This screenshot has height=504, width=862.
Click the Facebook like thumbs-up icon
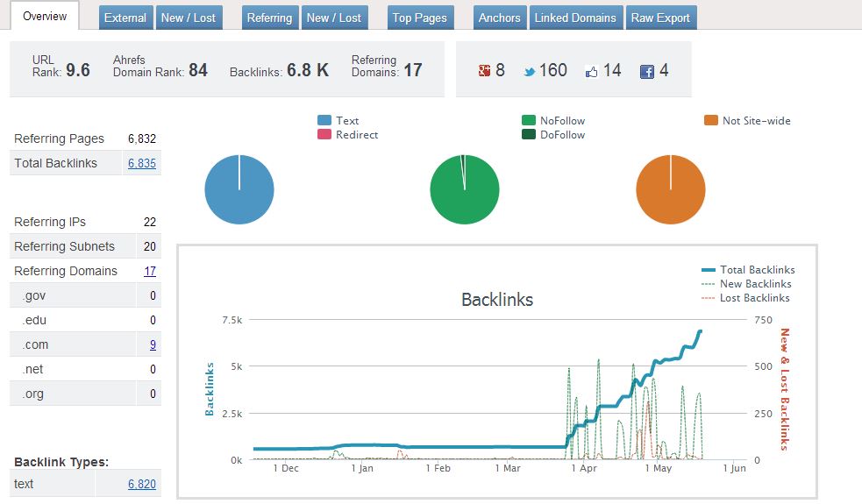pos(592,72)
